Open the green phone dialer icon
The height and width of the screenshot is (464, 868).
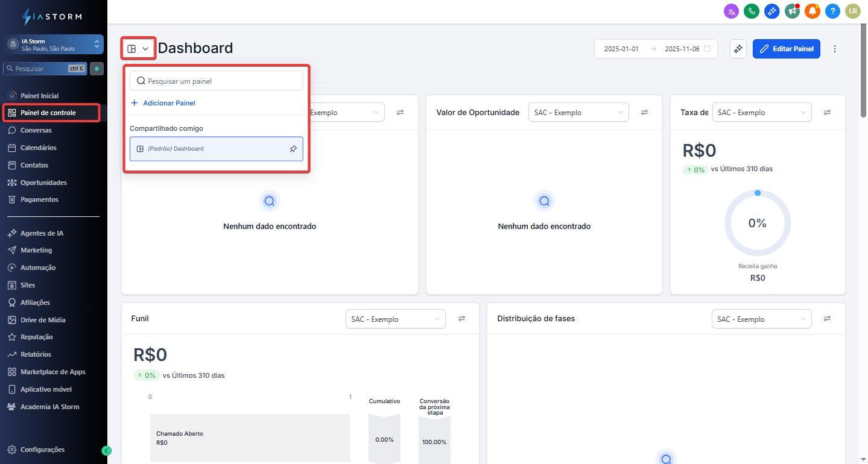click(x=752, y=11)
